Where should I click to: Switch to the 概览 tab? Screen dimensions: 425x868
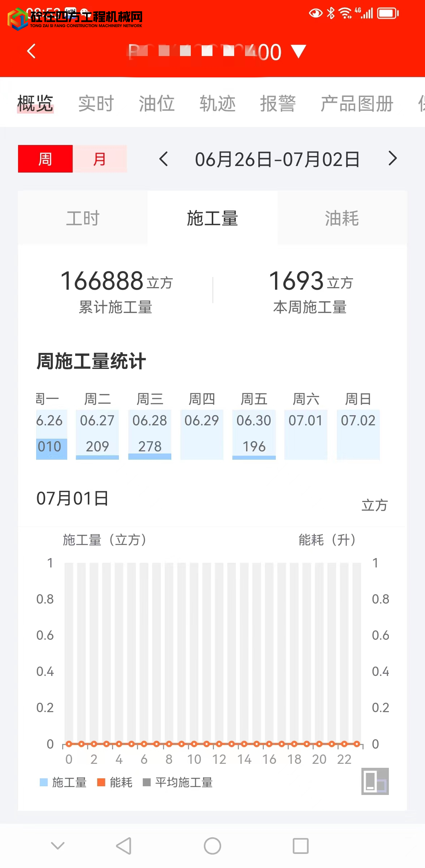pos(35,104)
